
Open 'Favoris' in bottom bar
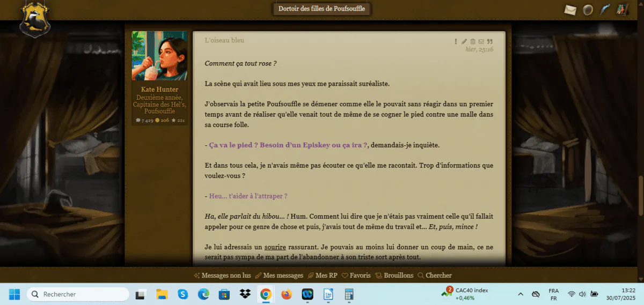[356, 276]
